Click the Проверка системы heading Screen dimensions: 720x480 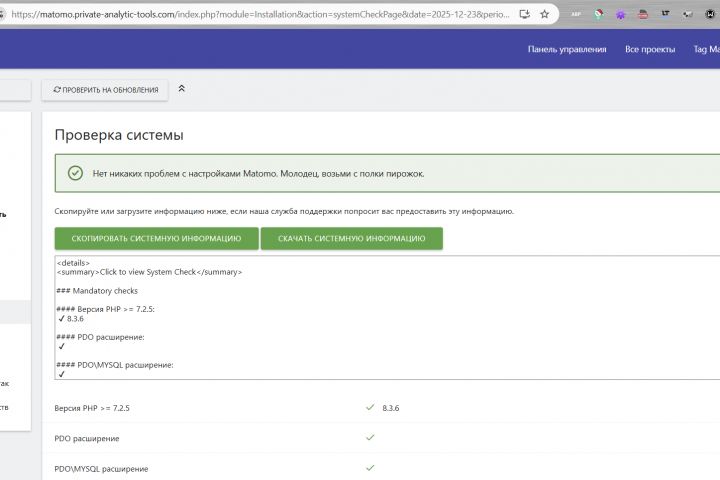click(119, 135)
